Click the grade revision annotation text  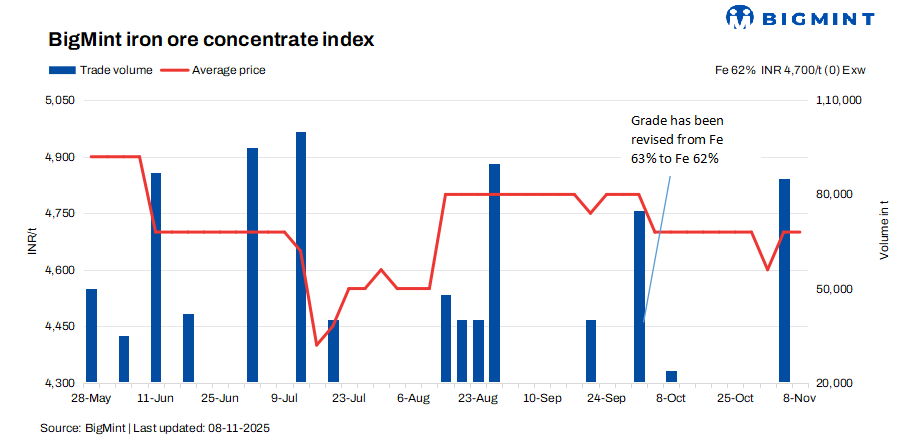[674, 139]
